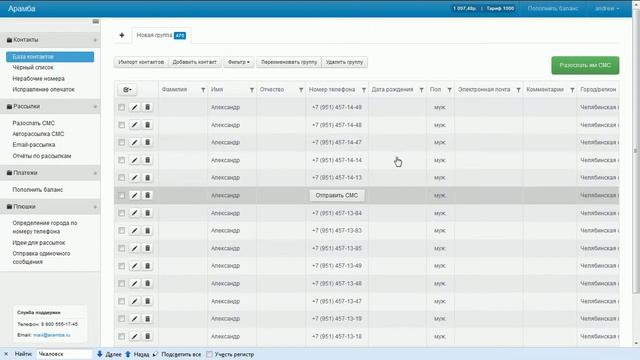Click the find bar search input field

point(64,354)
